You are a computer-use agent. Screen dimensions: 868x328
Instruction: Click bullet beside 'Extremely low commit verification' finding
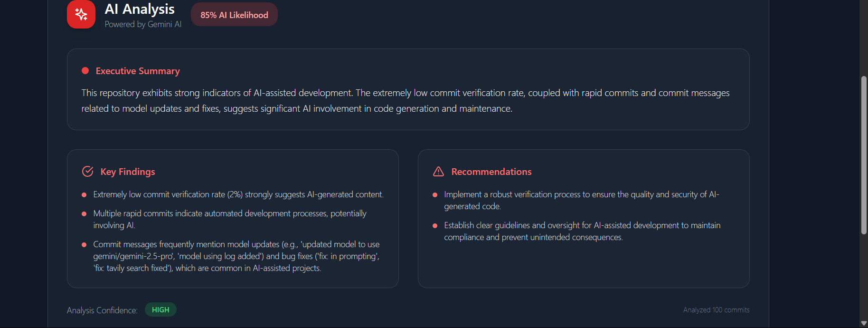pos(84,195)
